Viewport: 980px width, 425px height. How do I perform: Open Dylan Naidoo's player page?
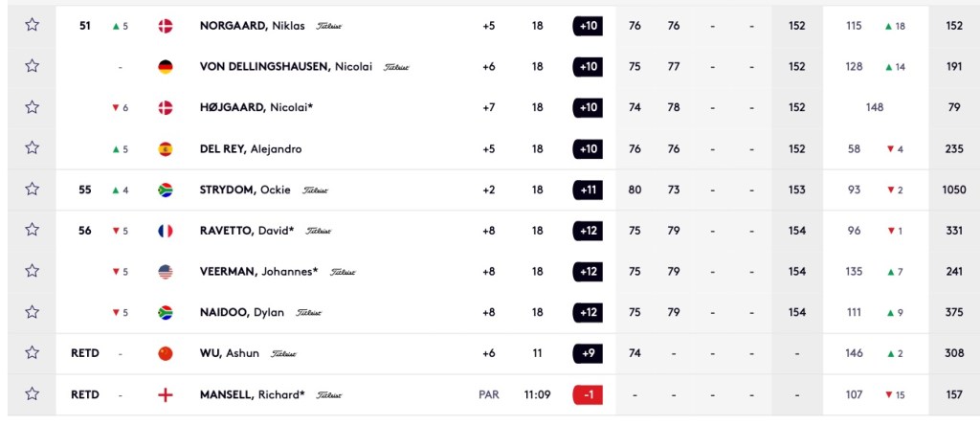[x=243, y=312]
